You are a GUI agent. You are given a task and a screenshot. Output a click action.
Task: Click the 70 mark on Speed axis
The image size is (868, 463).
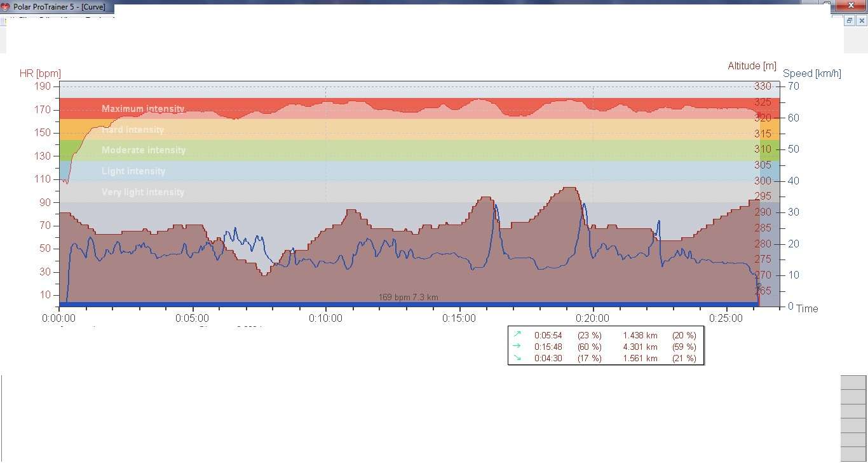(793, 86)
